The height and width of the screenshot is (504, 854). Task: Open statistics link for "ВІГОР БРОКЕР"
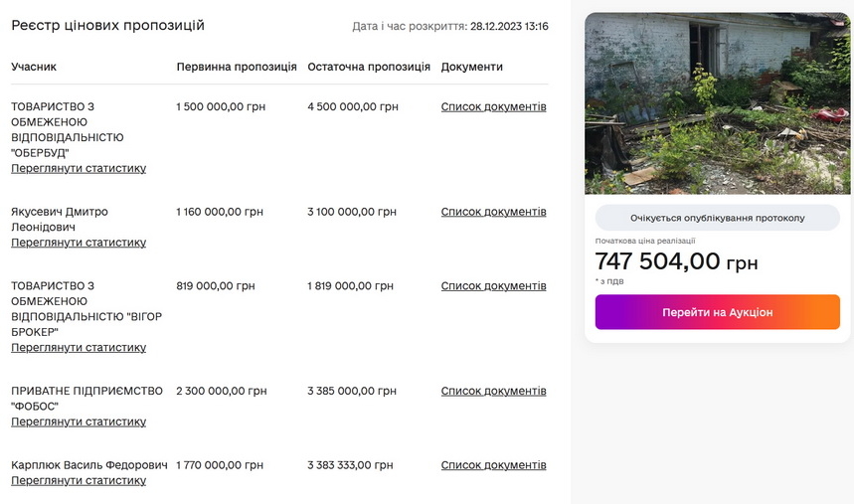pyautogui.click(x=79, y=348)
